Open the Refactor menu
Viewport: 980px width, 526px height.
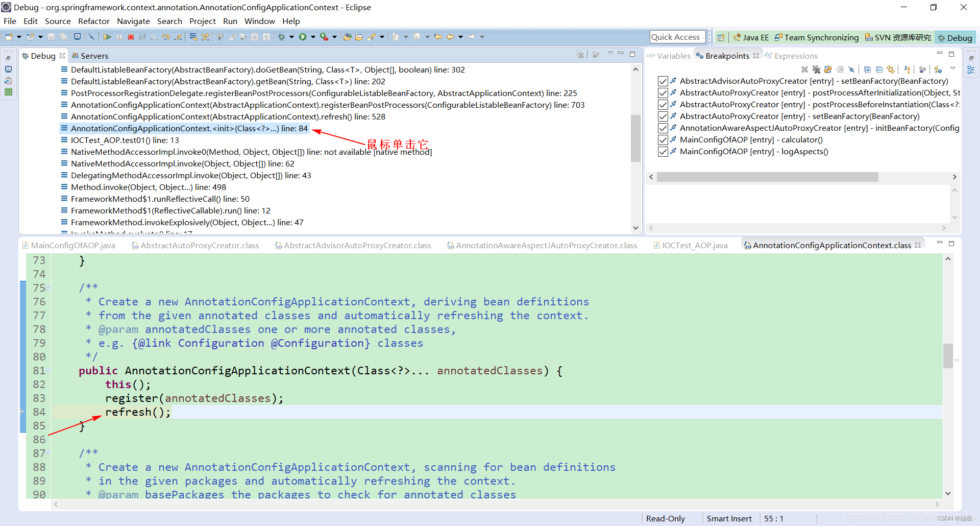pos(93,21)
